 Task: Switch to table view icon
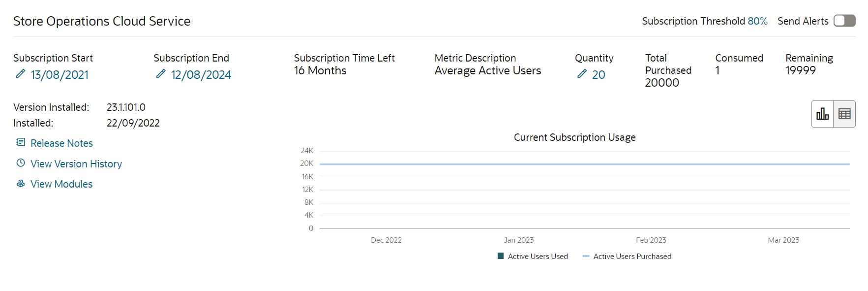click(x=844, y=114)
